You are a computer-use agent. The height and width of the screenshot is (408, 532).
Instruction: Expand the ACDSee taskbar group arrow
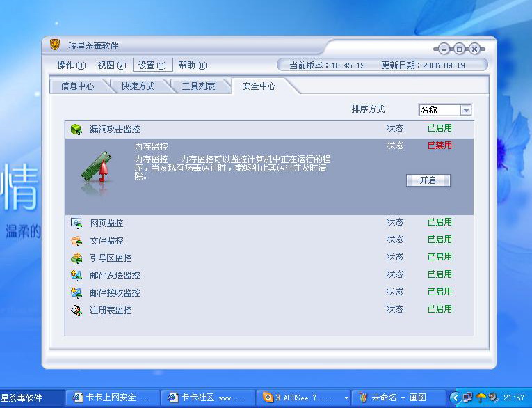(x=346, y=398)
